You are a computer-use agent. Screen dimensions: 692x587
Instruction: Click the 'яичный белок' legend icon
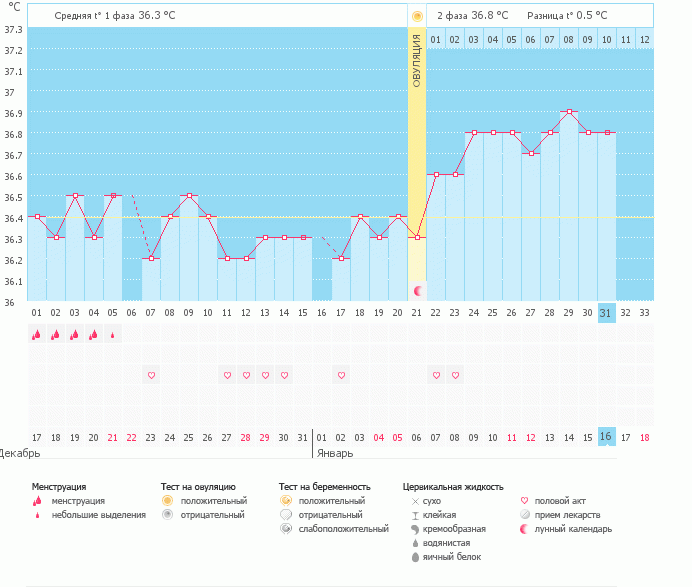coord(415,557)
